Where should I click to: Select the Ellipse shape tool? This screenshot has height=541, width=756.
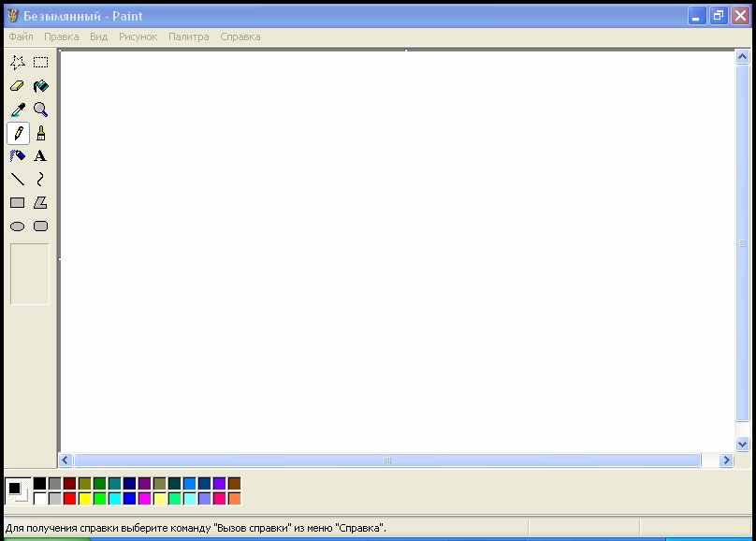point(18,227)
